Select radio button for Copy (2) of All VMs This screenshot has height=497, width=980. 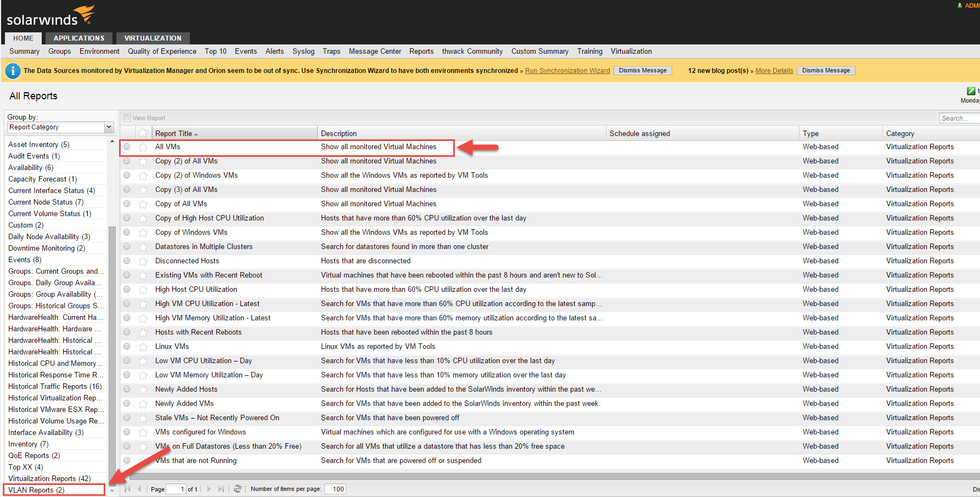pos(127,161)
